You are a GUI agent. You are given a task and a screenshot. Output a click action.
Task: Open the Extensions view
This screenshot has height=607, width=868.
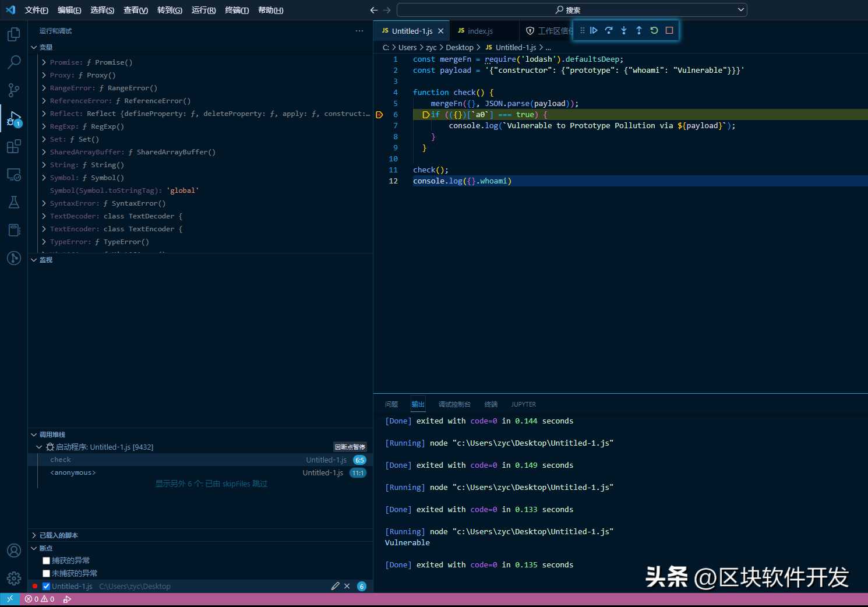(14, 146)
